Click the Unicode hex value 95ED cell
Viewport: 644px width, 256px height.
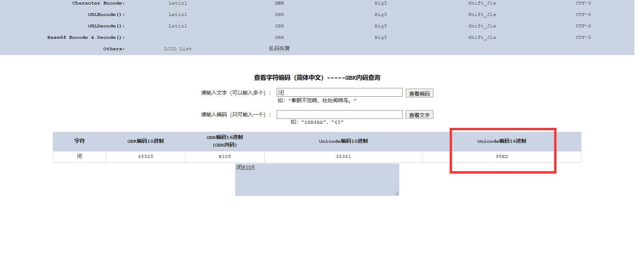502,157
